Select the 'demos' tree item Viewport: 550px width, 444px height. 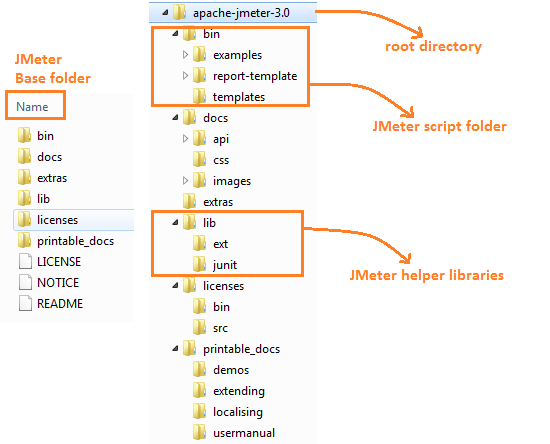(231, 370)
